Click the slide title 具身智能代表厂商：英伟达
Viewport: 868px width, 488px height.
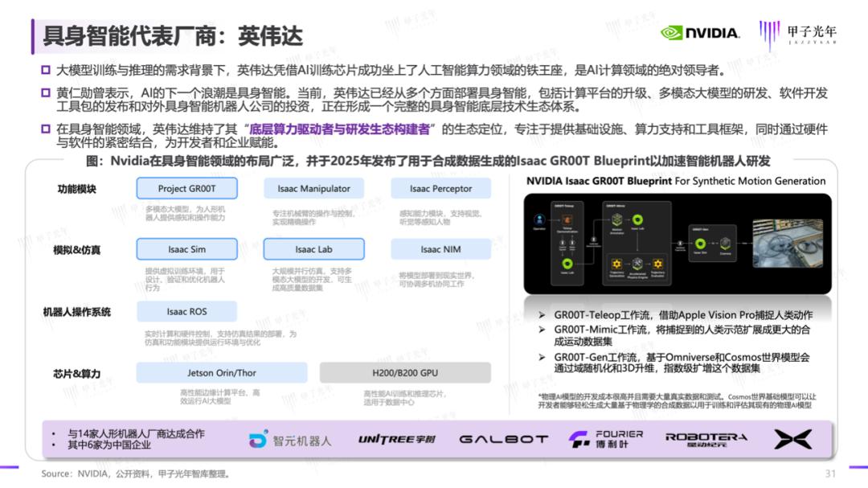pos(172,35)
